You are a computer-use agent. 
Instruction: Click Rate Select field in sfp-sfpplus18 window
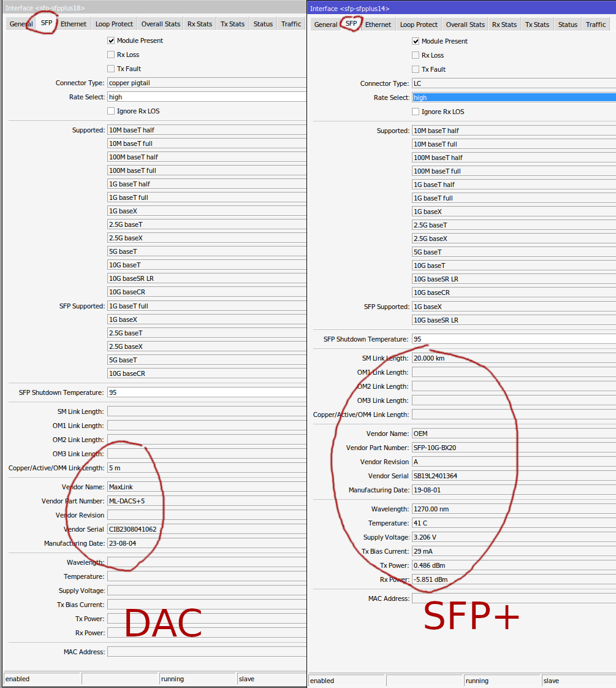[x=206, y=97]
